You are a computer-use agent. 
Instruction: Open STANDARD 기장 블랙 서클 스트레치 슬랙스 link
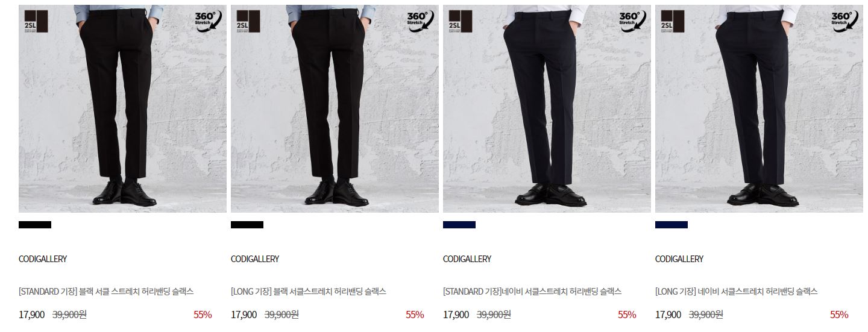(106, 292)
